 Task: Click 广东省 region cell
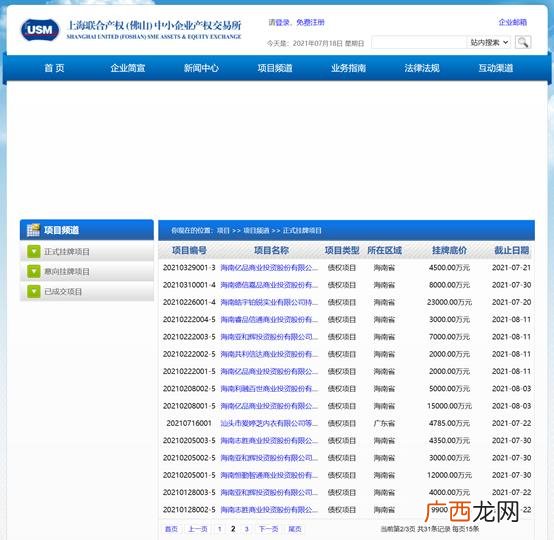(x=384, y=423)
